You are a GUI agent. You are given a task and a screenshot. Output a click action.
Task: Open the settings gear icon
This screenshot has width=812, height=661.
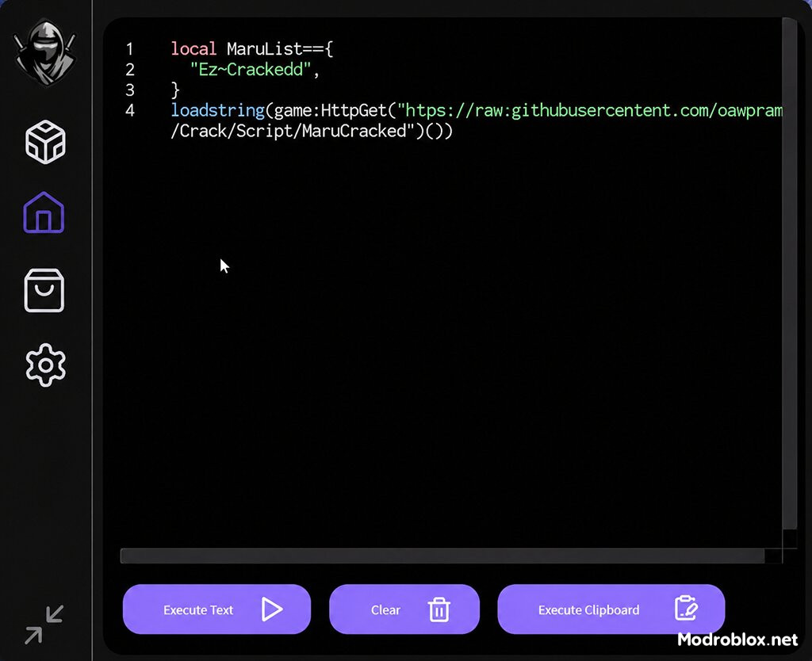point(45,365)
